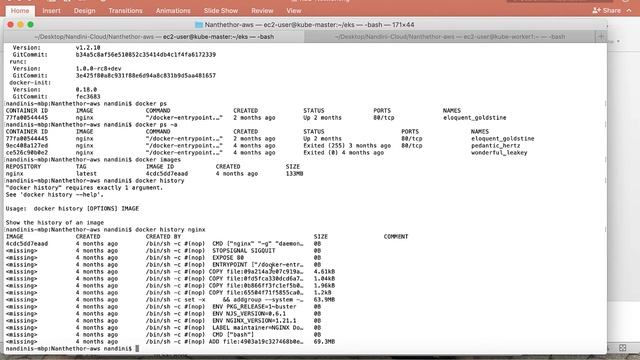Open the Animations ribbon tab
This screenshot has height=360, width=640.
point(173,11)
